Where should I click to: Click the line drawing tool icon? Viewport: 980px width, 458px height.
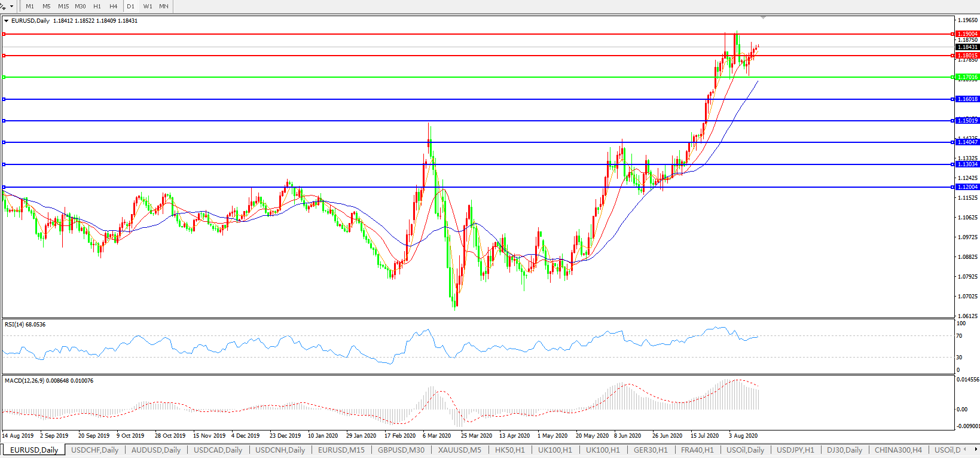point(3,6)
